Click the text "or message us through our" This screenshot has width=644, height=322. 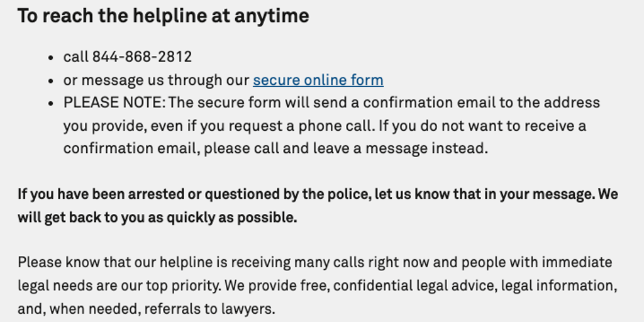pyautogui.click(x=156, y=80)
